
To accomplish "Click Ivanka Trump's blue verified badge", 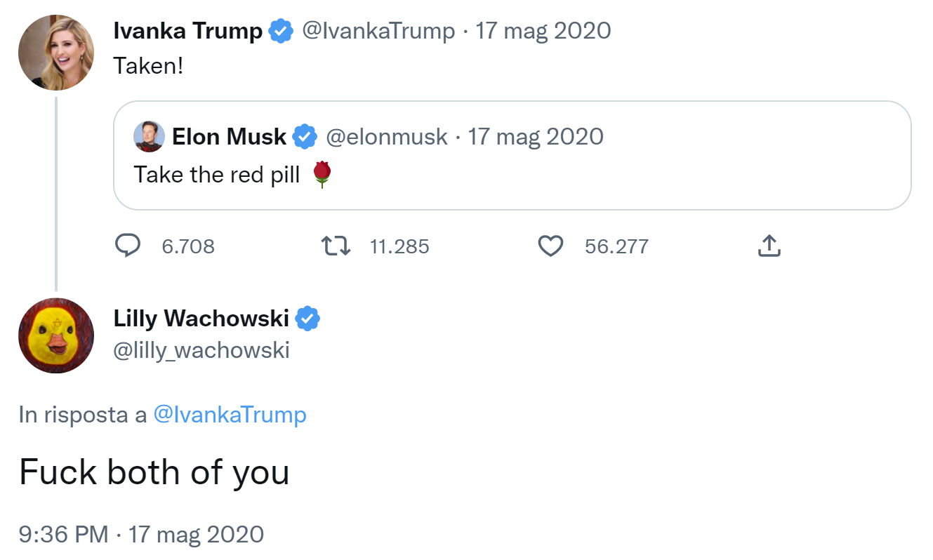I will click(x=282, y=32).
